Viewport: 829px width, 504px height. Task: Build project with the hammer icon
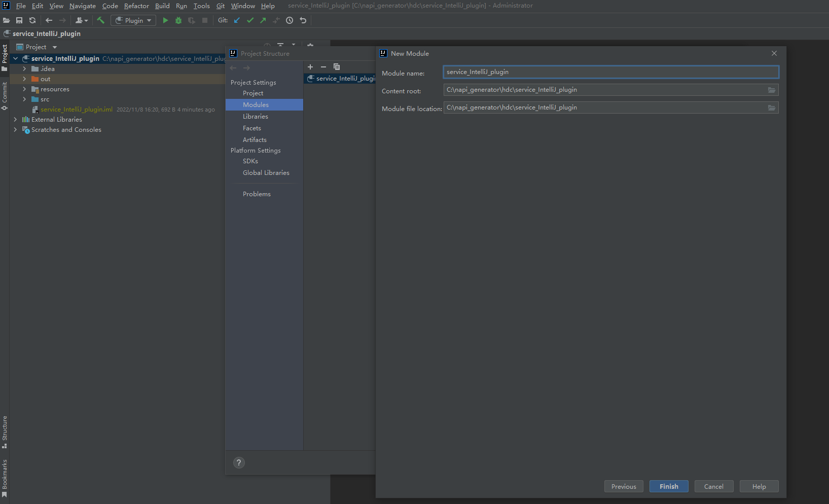coord(100,20)
